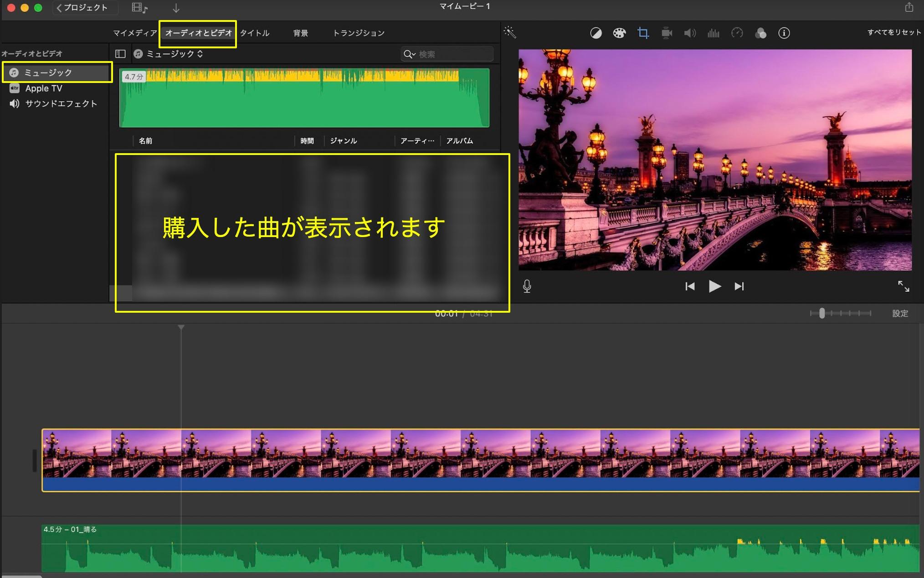
Task: Select Apple TV in the sidebar
Action: [x=44, y=88]
